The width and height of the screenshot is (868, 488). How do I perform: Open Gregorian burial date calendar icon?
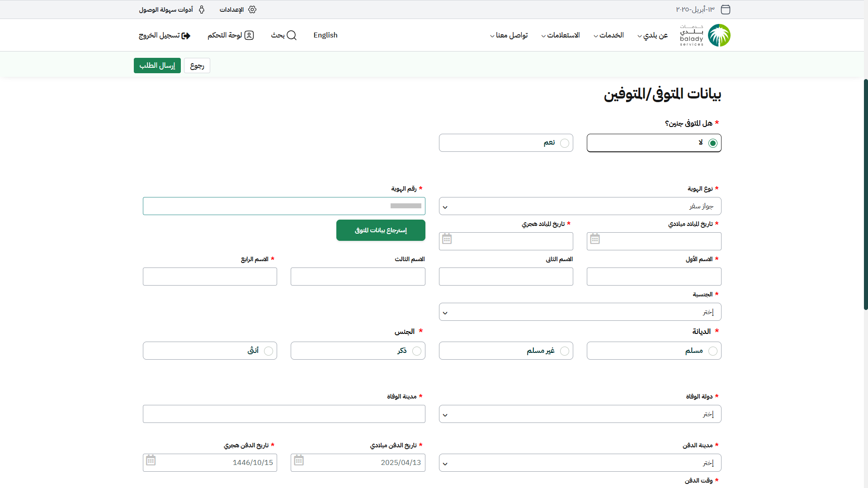point(299,460)
